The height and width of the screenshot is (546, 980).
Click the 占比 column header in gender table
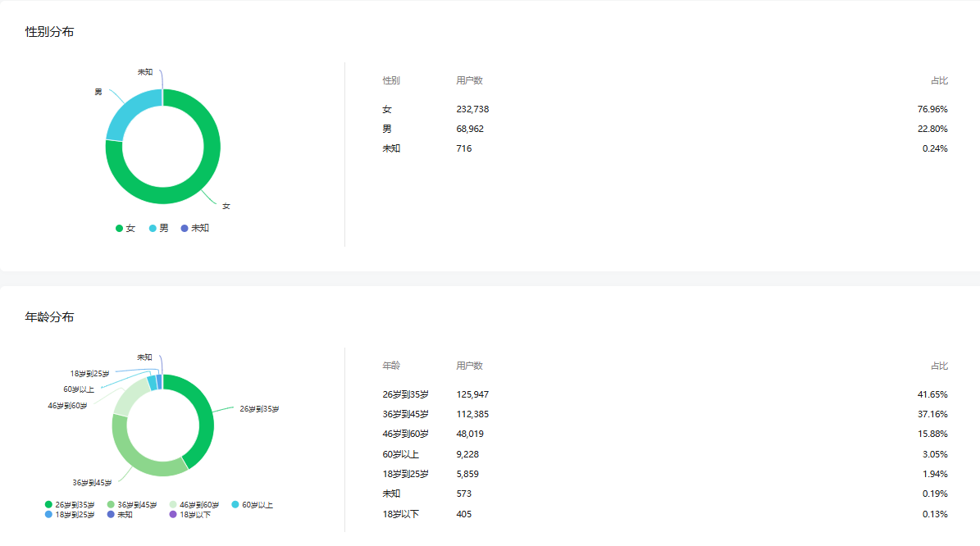point(939,80)
